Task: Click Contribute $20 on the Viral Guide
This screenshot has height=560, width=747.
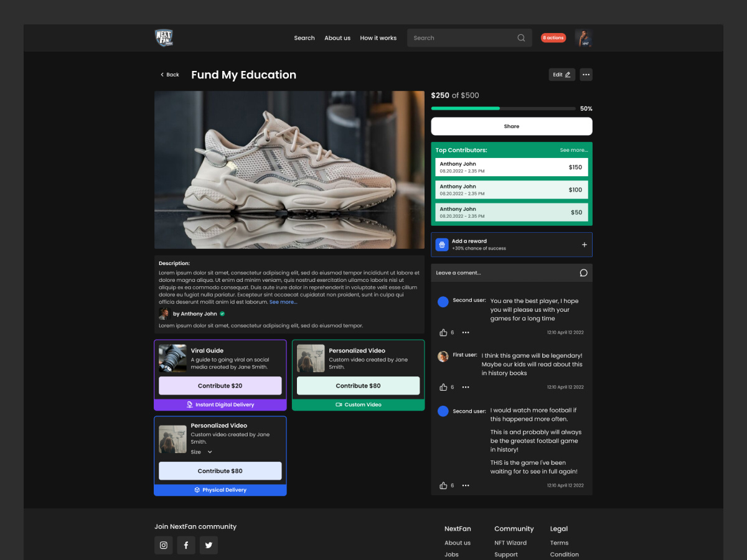Action: [x=220, y=385]
